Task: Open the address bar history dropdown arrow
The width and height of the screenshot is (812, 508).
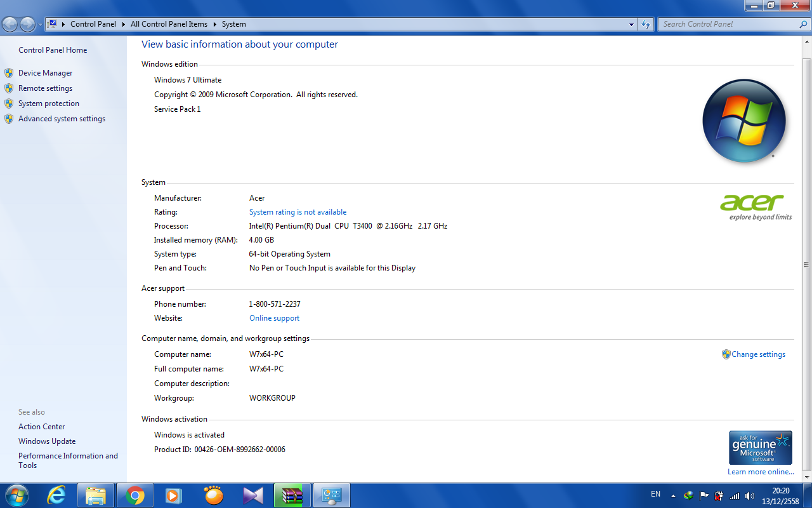Action: pyautogui.click(x=631, y=24)
